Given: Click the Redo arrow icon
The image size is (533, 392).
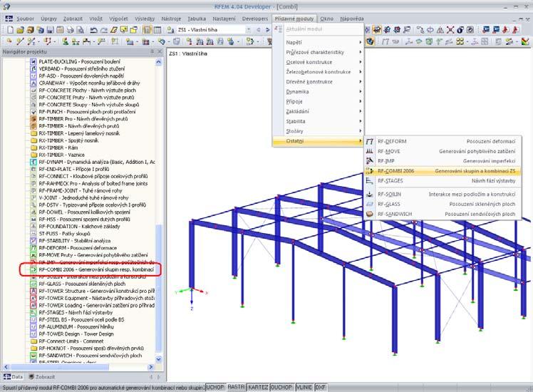Looking at the screenshot, I should (103, 30).
